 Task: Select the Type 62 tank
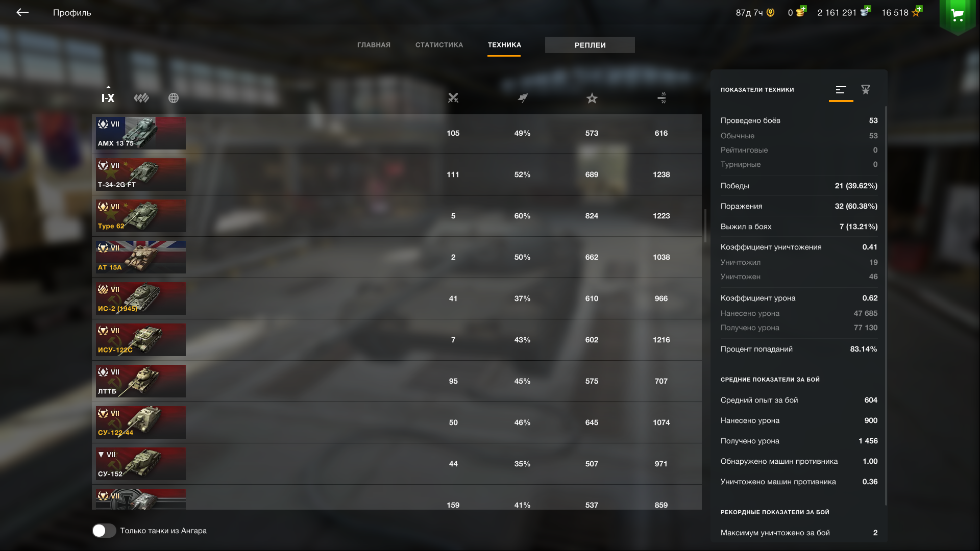[397, 216]
